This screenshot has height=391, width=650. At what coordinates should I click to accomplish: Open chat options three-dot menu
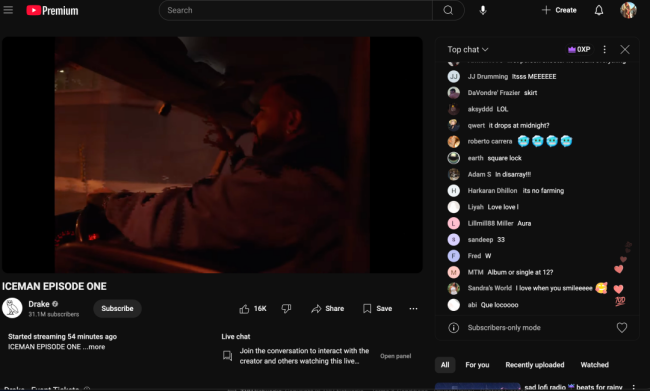pyautogui.click(x=604, y=49)
